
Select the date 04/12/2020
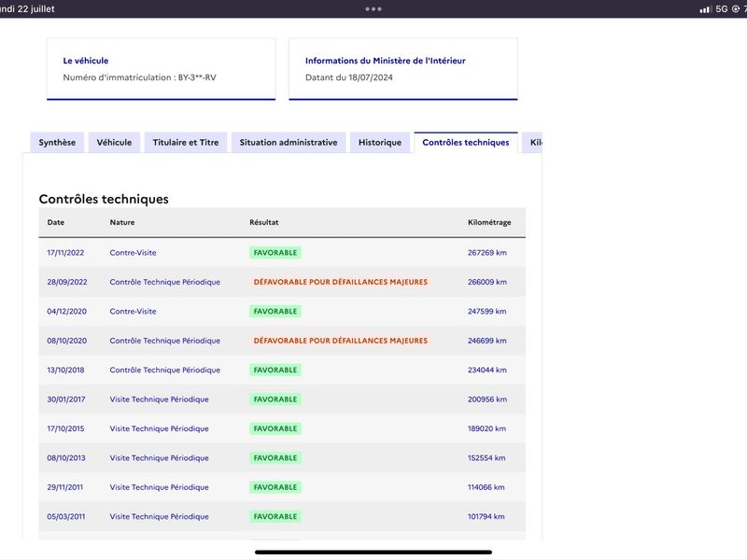point(66,312)
